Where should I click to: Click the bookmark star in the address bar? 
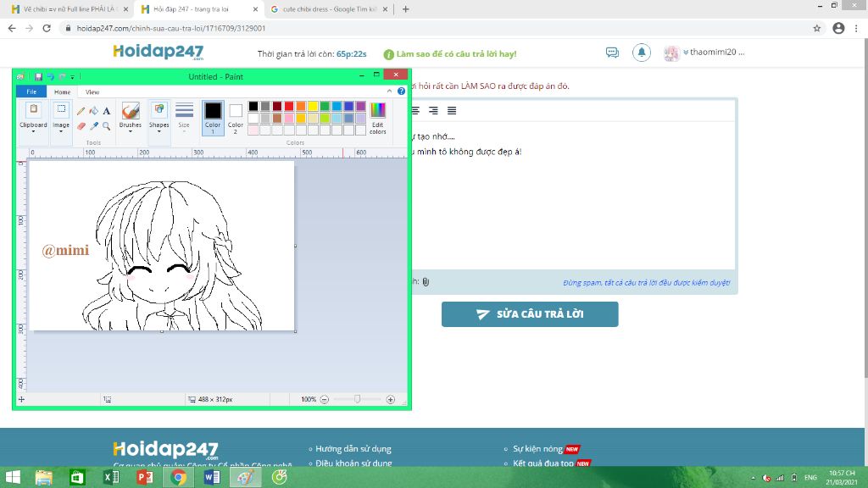816,28
